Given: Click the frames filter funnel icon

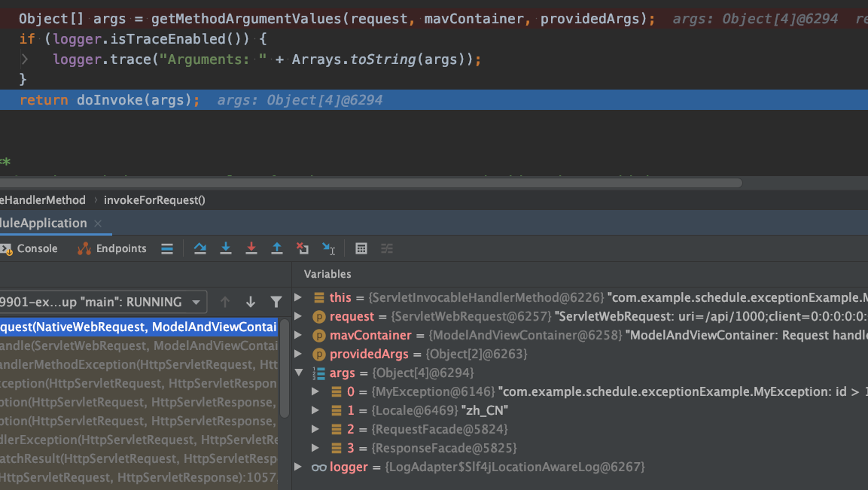Looking at the screenshot, I should click(x=276, y=302).
